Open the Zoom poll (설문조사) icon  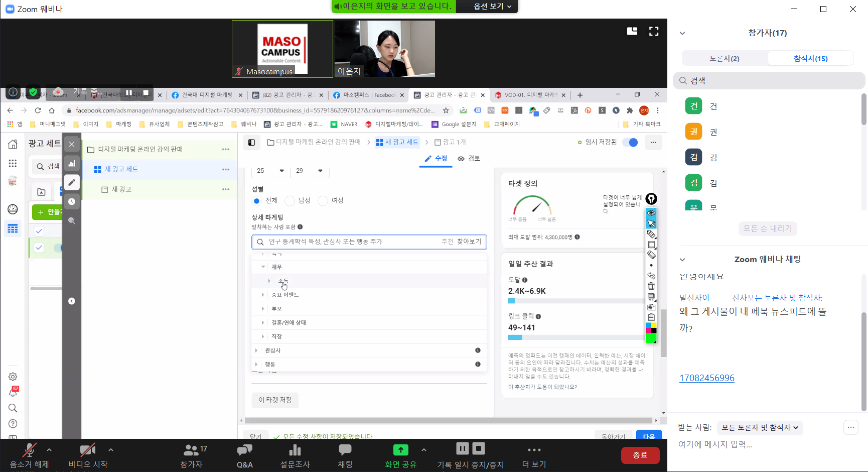pyautogui.click(x=295, y=450)
